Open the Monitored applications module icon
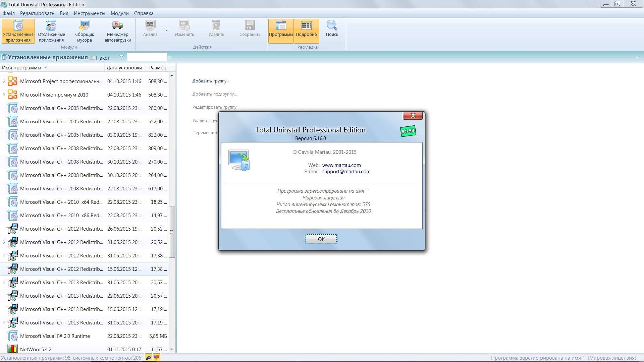Viewport: 644px width, 362px height. 51,31
